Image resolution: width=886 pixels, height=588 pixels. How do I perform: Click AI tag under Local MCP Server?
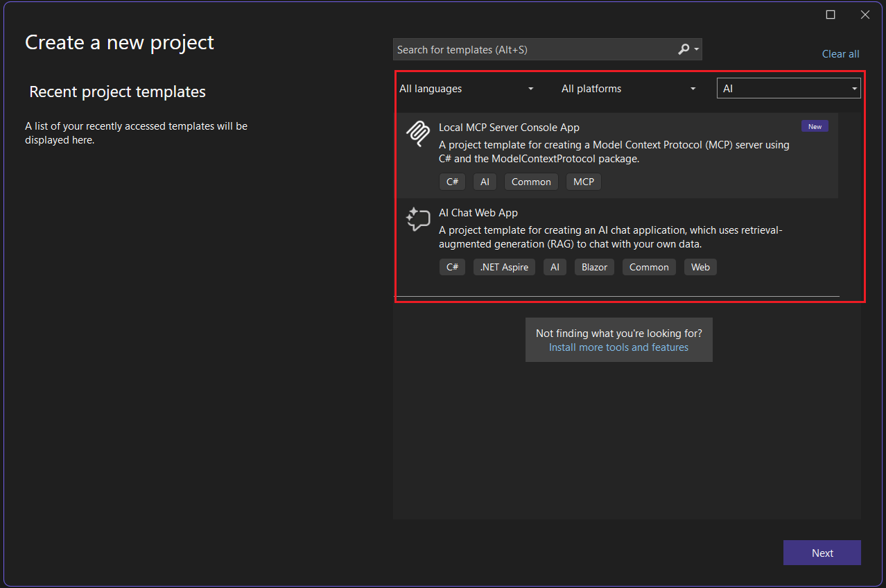[485, 182]
